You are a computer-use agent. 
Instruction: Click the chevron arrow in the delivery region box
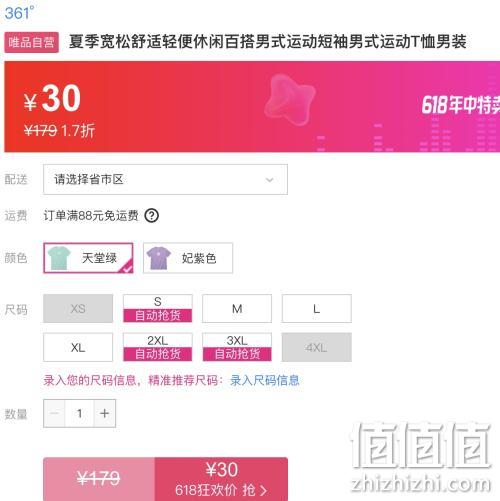(x=269, y=180)
